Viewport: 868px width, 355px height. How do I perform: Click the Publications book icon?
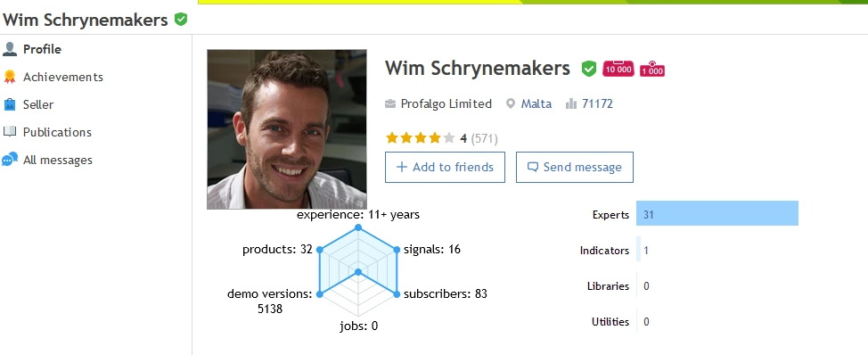pos(10,132)
